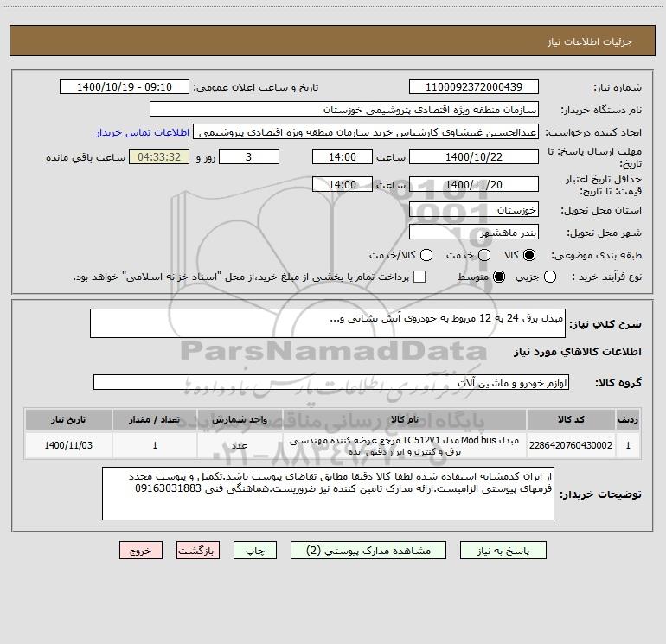Image resolution: width=666 pixels, height=644 pixels.
Task: Choose جزیی purchase process radio
Action: (549, 277)
